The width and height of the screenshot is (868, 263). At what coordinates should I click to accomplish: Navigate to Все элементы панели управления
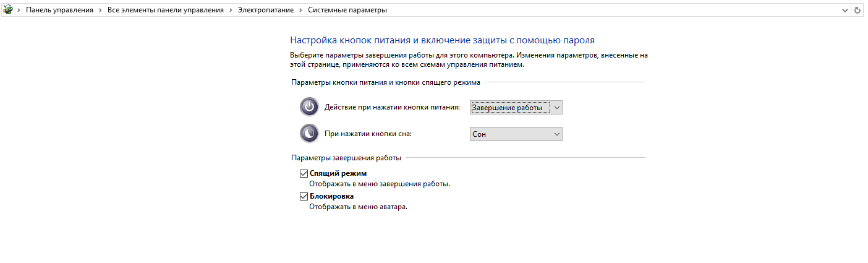[165, 11]
